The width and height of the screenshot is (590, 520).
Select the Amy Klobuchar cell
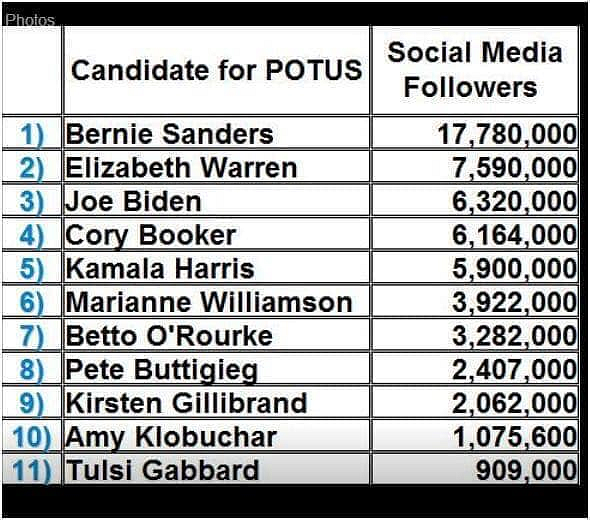[216, 436]
